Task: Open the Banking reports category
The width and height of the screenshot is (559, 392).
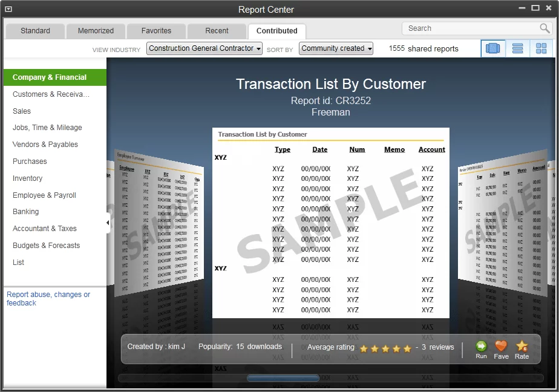Action: (x=25, y=212)
